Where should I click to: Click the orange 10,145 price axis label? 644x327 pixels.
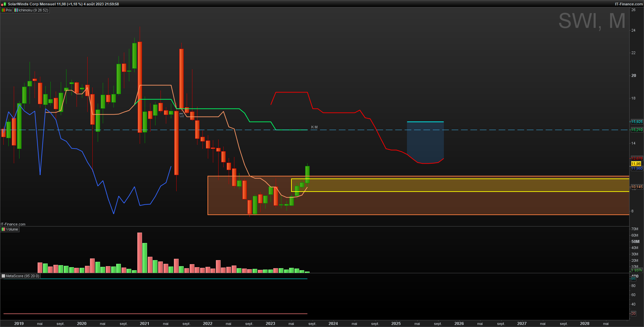(637, 187)
